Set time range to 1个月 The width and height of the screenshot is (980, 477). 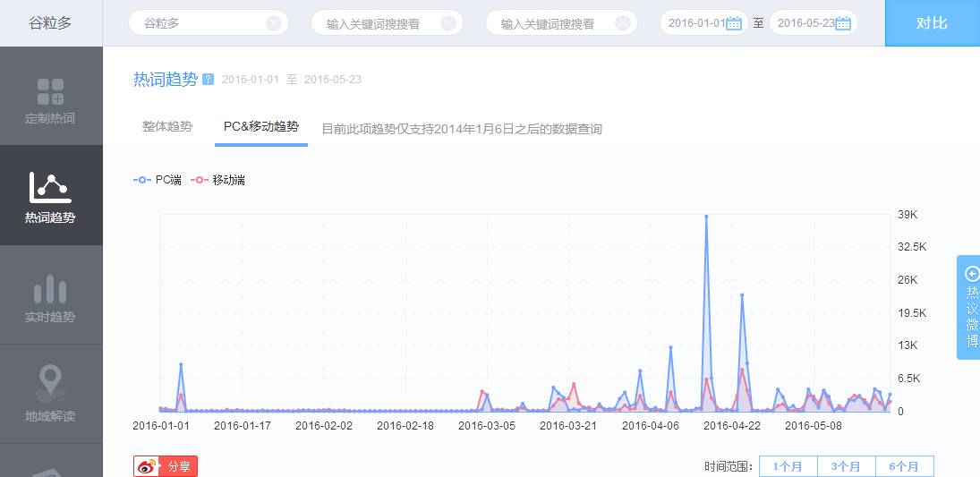788,466
